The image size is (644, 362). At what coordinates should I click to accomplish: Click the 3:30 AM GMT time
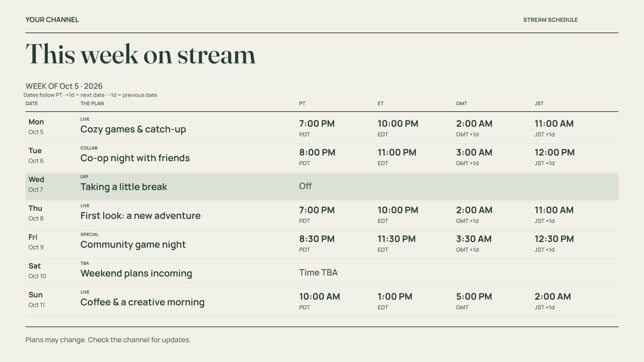474,239
